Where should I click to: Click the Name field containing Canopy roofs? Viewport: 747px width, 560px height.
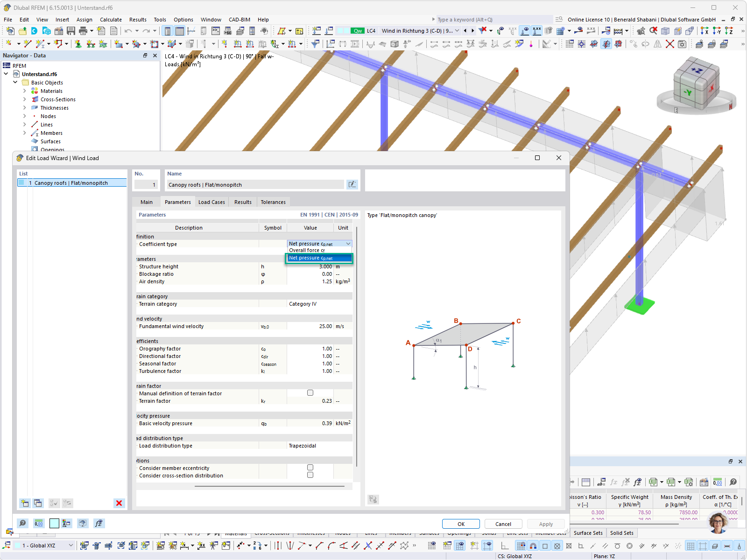pyautogui.click(x=255, y=185)
